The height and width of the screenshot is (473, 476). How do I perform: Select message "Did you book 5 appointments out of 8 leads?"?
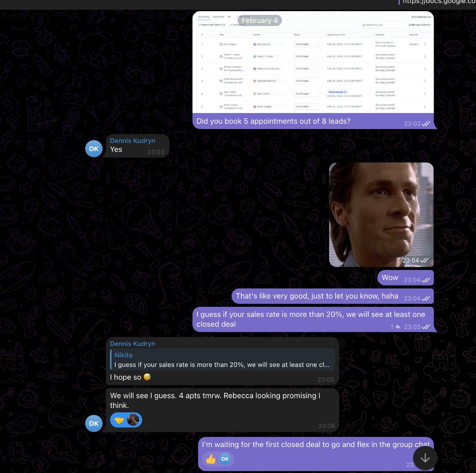click(x=273, y=121)
